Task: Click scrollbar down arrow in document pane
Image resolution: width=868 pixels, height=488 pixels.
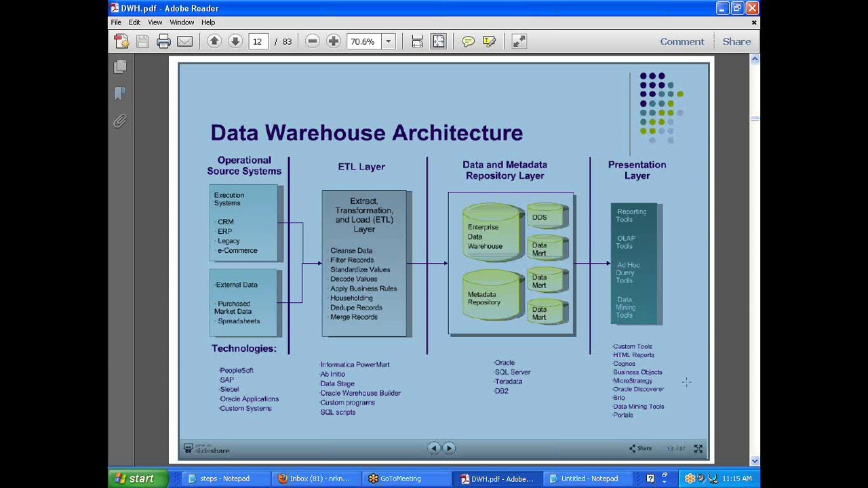Action: pos(754,461)
